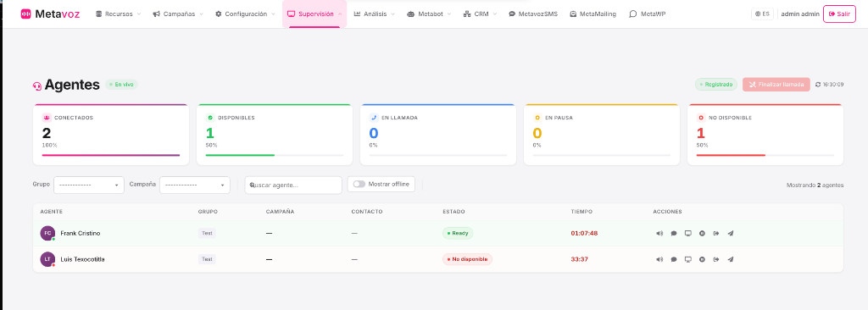Viewport: 868px width, 310px height.
Task: Click the admin admin user name
Action: point(800,14)
